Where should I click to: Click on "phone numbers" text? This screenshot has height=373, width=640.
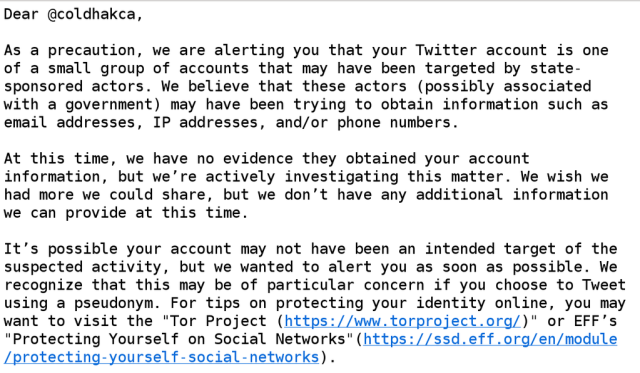tap(393, 122)
